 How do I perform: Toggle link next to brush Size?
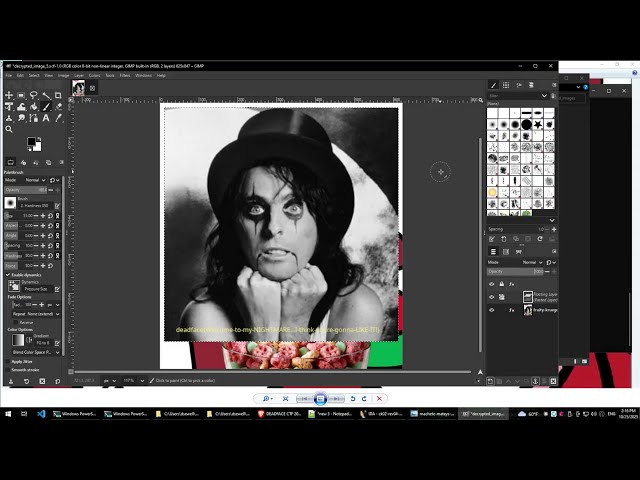(58, 216)
